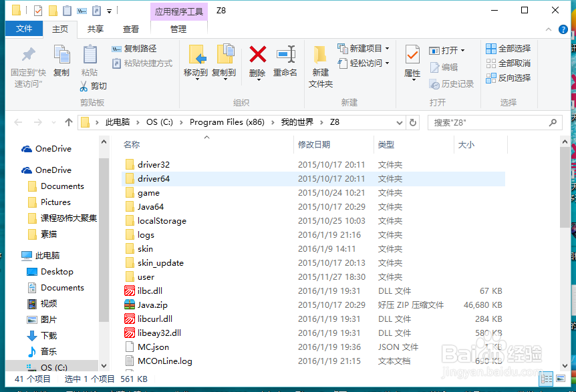This screenshot has height=392, width=576.
Task: Click quick access New folder icon in title bar
Action: 53,11
